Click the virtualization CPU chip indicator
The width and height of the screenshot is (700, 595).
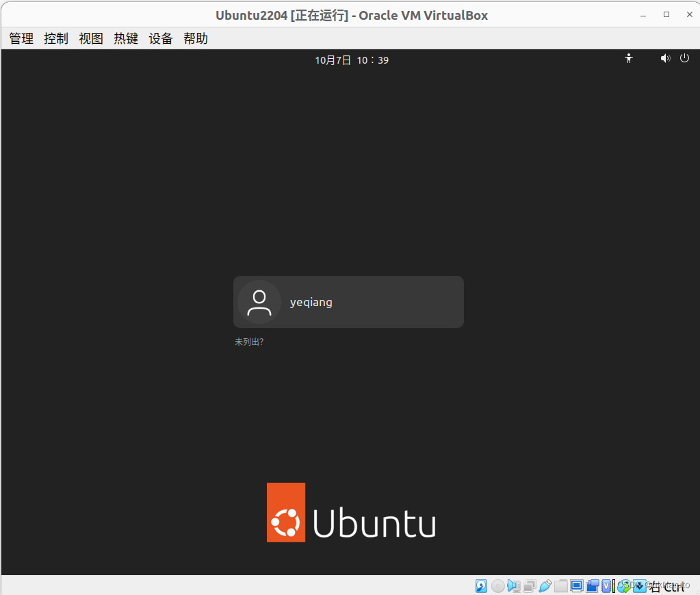pyautogui.click(x=607, y=585)
